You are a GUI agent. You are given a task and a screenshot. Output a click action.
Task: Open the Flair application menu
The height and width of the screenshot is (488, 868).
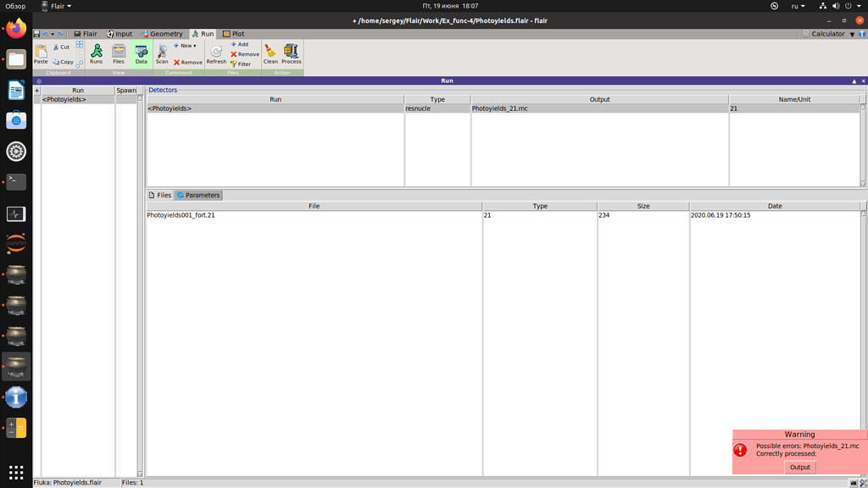[87, 34]
